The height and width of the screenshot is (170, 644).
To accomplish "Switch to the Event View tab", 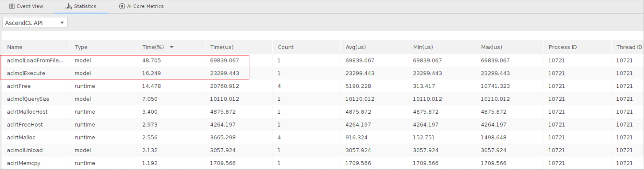I will [26, 7].
